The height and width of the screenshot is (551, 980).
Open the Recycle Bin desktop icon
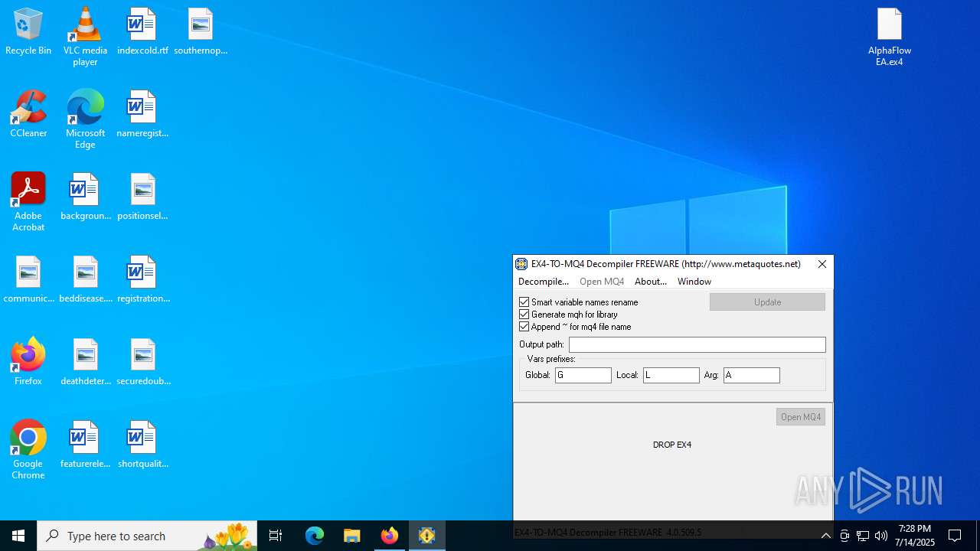(28, 32)
